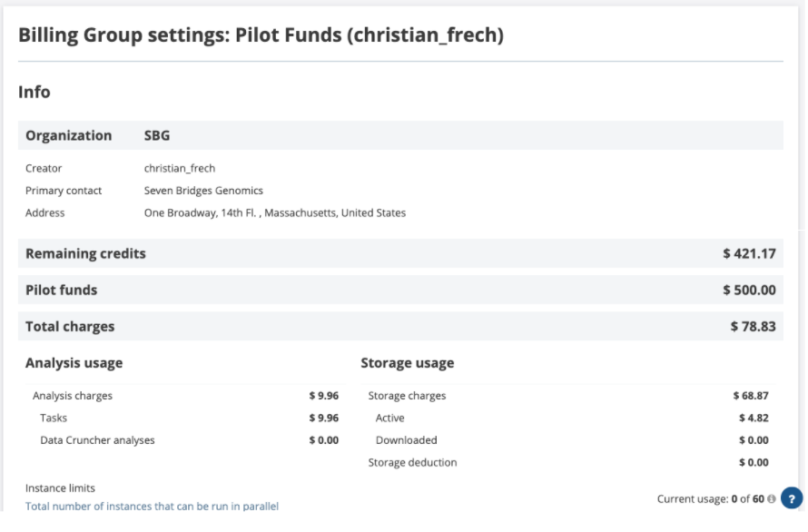The image size is (808, 532).
Task: Click the Tasks charges line item
Action: point(54,418)
